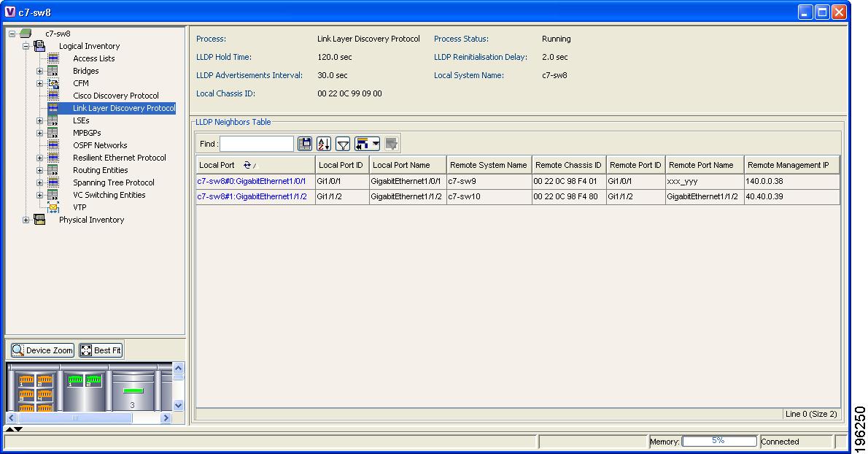The image size is (868, 454).
Task: Click the Best Fit button
Action: coord(101,350)
